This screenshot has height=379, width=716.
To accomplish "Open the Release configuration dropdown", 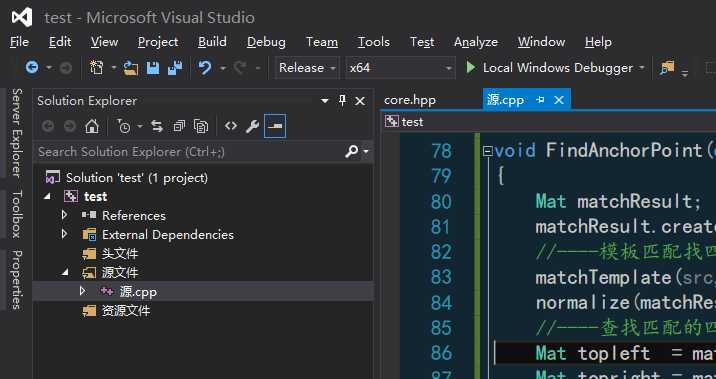I will click(x=307, y=68).
